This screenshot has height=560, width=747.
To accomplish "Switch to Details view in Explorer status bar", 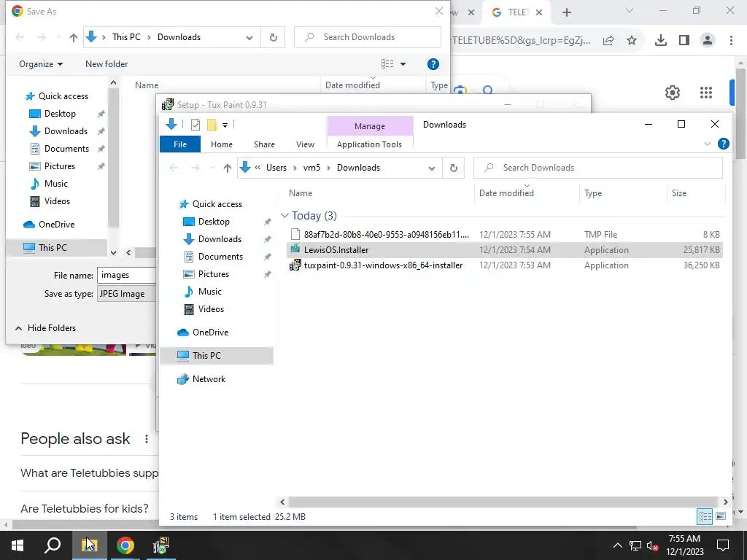I will [705, 516].
